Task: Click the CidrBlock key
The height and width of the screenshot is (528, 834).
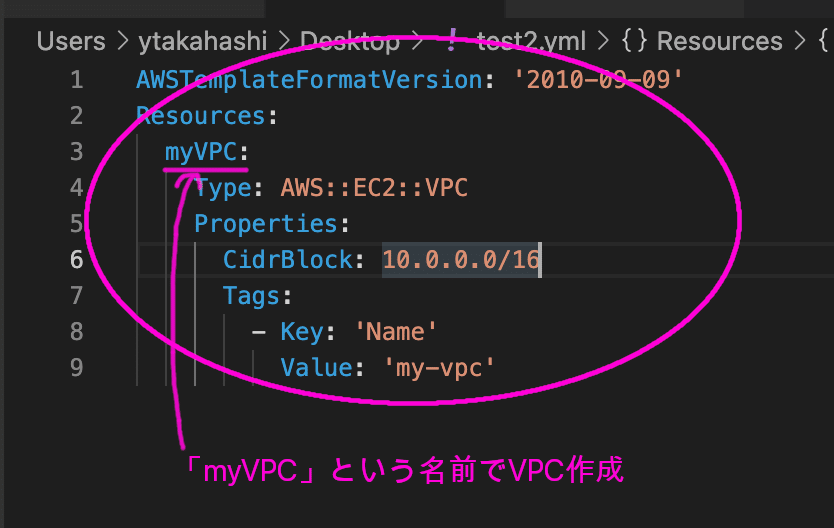Action: pos(288,259)
